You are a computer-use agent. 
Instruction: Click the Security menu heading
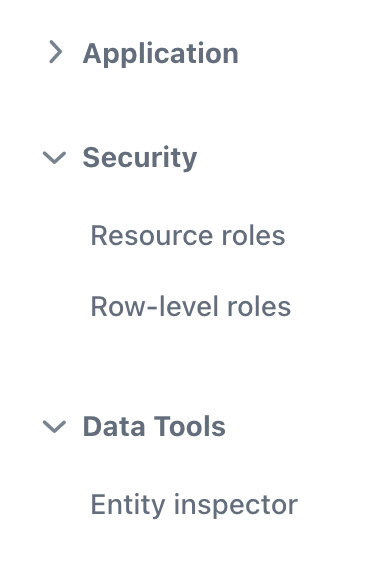[140, 158]
